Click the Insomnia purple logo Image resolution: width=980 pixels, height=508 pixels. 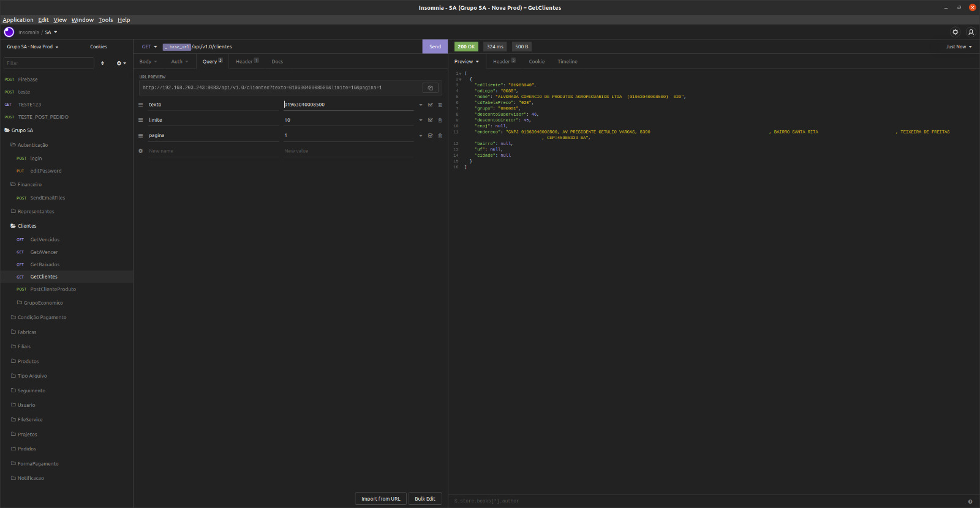coord(9,32)
